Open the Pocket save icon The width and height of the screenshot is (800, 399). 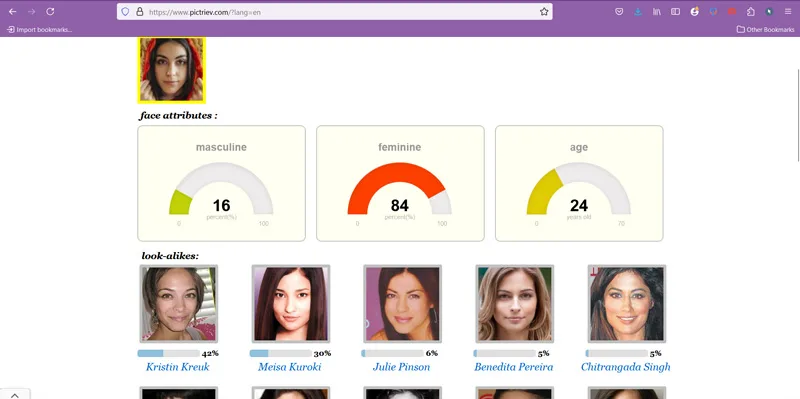coord(619,12)
